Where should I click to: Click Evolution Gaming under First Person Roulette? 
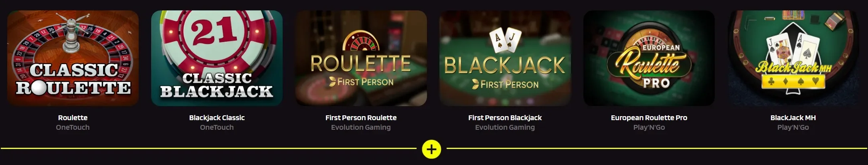(361, 127)
